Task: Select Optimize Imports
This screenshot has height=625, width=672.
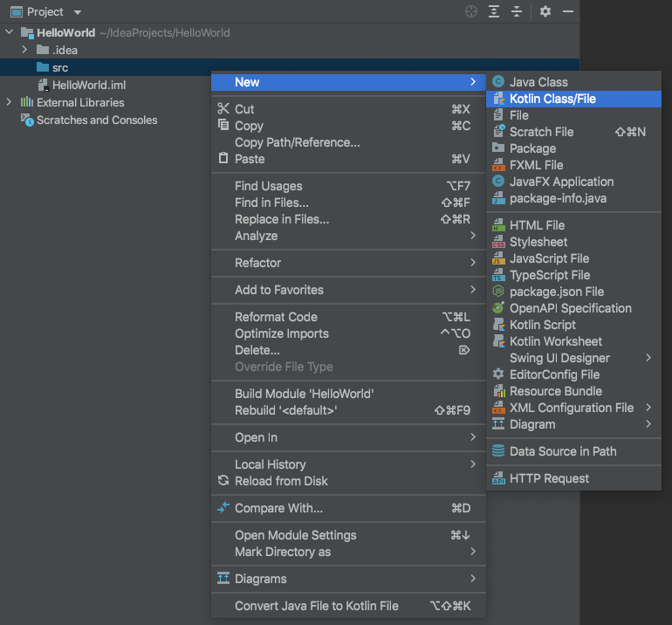Action: click(x=348, y=333)
